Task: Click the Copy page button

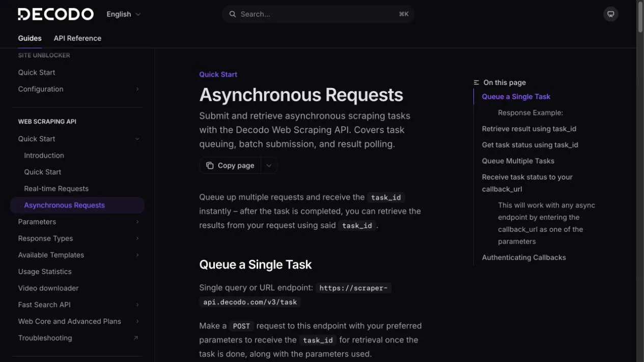Action: tap(230, 166)
